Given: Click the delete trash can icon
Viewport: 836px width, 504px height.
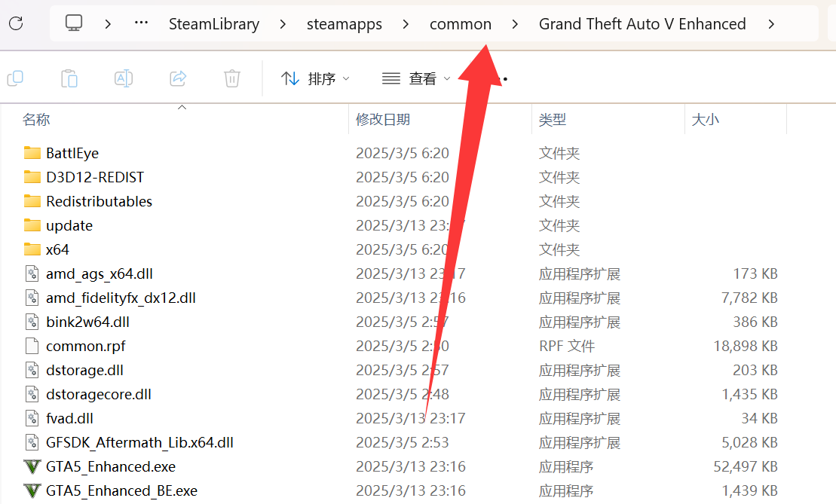Looking at the screenshot, I should coord(232,78).
